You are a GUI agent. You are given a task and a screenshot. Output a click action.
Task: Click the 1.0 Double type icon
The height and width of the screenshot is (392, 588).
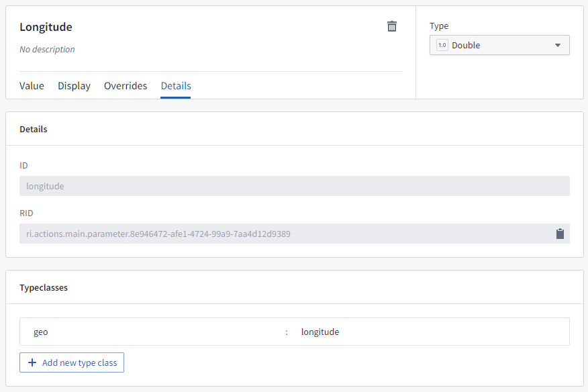[x=442, y=45]
